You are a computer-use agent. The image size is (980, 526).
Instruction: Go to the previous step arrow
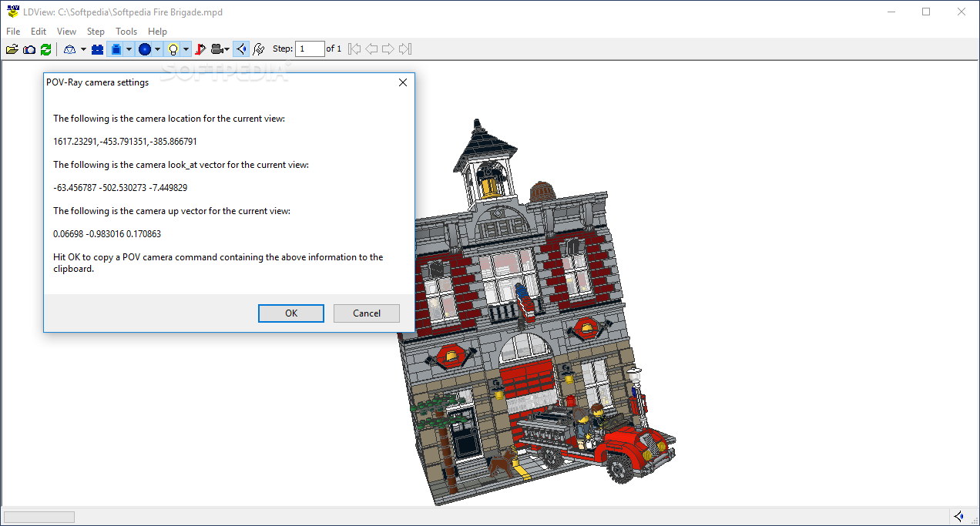[x=371, y=49]
